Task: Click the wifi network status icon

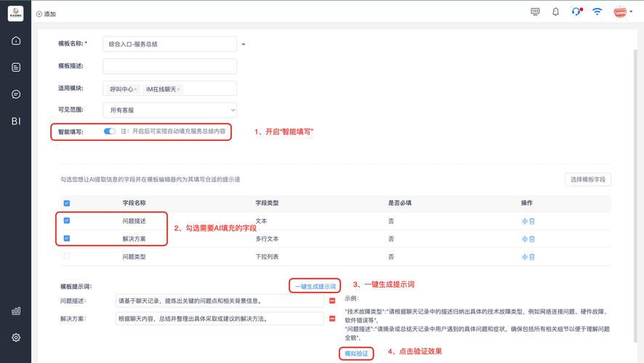Action: [x=597, y=12]
